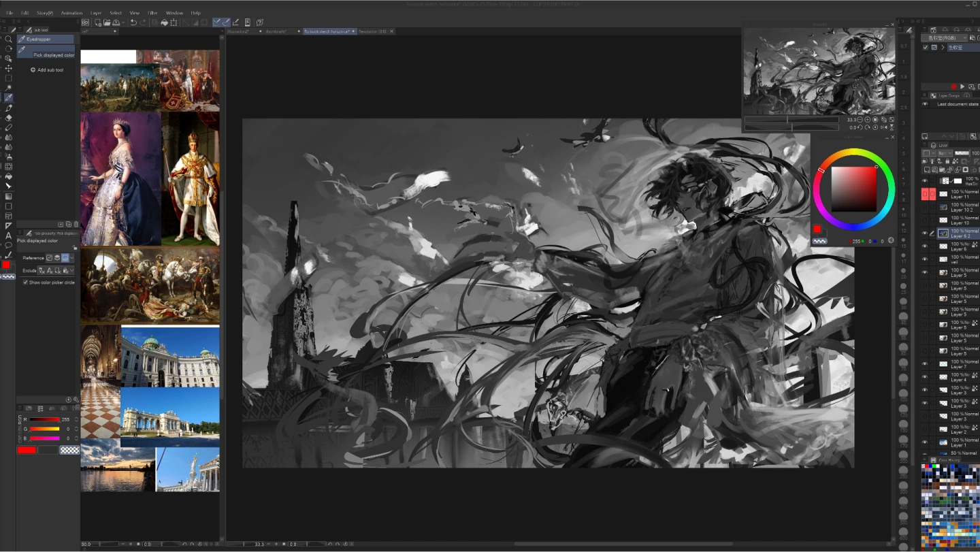This screenshot has height=552, width=980.
Task: Open the Window menu
Action: 174,13
